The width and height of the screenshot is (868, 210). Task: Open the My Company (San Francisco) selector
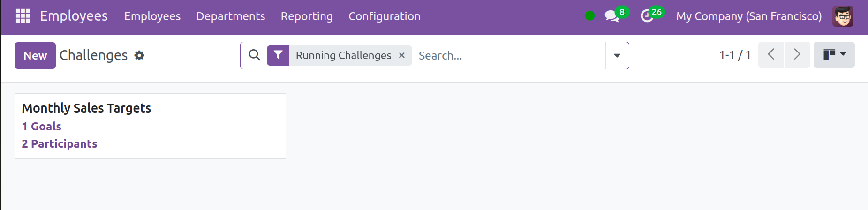click(x=749, y=16)
